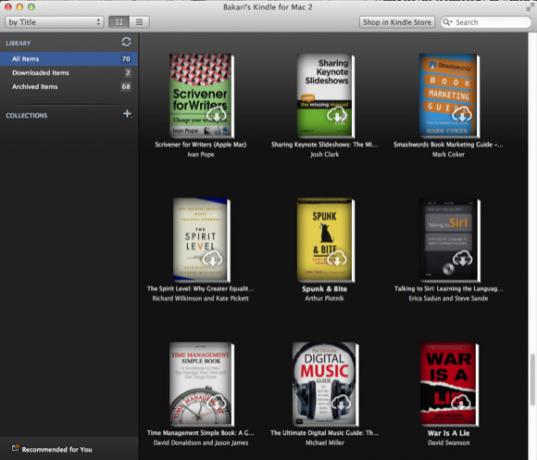Download Scrivener for Writers via cloud icon
Image resolution: width=537 pixels, height=460 pixels.
[x=216, y=115]
